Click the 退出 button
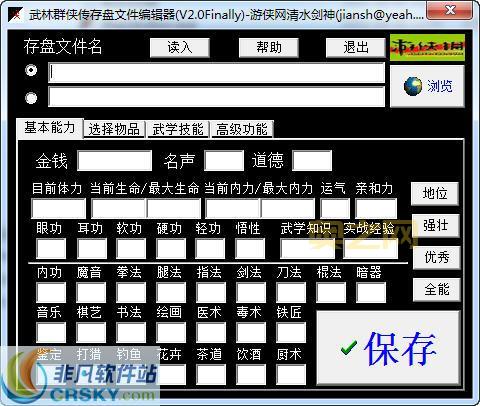 tap(356, 48)
